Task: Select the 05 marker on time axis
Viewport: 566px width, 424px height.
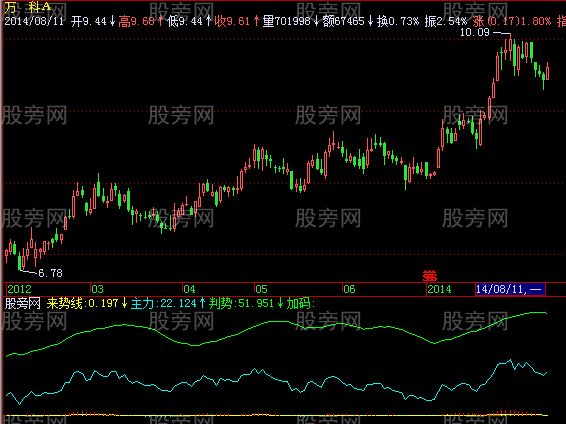Action: pos(261,289)
